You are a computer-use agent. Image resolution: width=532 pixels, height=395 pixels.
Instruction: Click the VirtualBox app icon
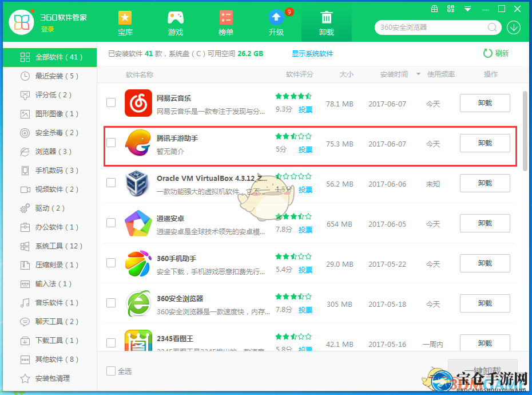pyautogui.click(x=137, y=183)
